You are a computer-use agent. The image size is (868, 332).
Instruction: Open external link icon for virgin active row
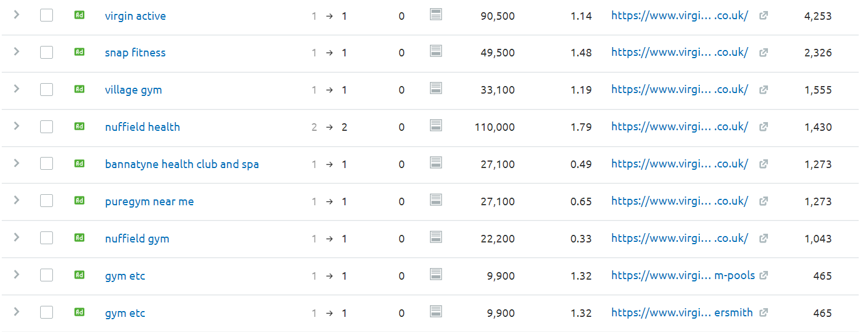coord(764,16)
